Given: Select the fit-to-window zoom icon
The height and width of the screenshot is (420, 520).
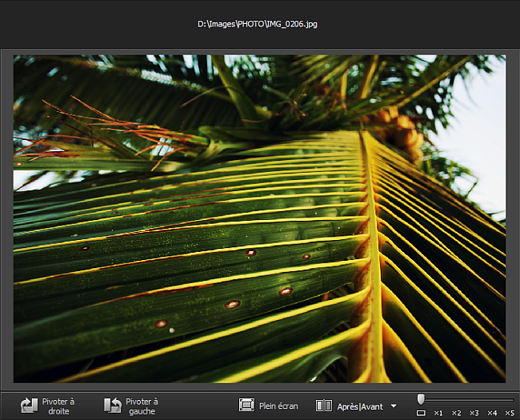Looking at the screenshot, I should coord(421,413).
